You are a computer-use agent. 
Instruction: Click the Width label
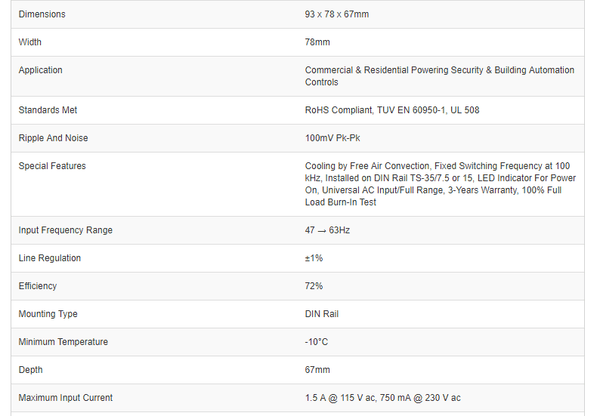pyautogui.click(x=30, y=42)
